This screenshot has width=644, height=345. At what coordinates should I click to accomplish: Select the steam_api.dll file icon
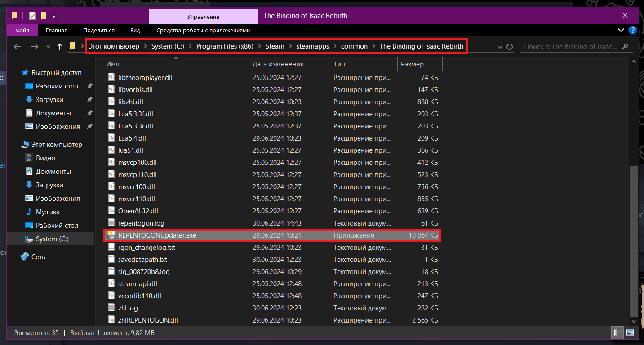111,283
